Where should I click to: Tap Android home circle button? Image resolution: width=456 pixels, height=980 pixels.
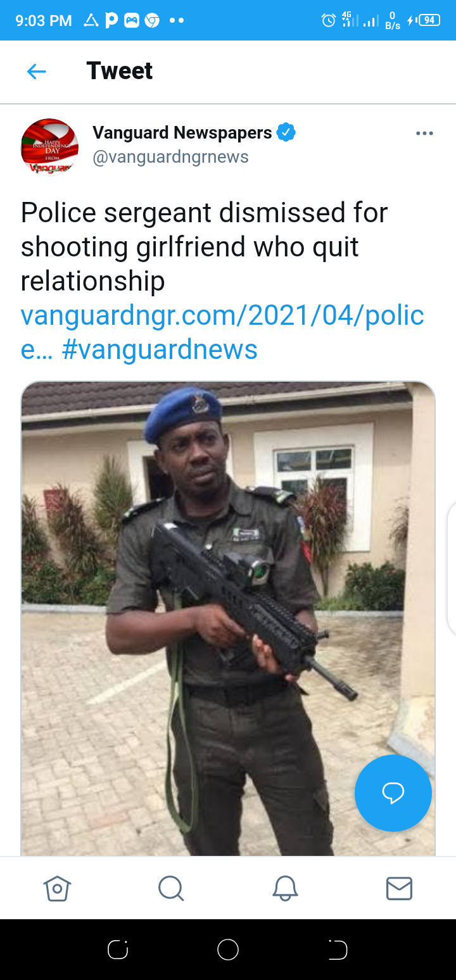tap(228, 950)
